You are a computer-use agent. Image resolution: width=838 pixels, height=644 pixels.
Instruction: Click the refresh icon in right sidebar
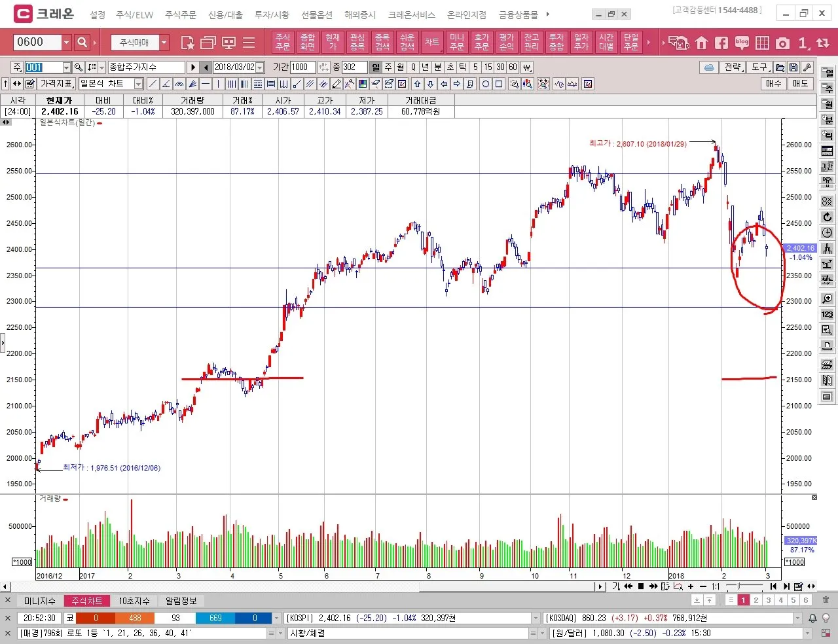[828, 217]
